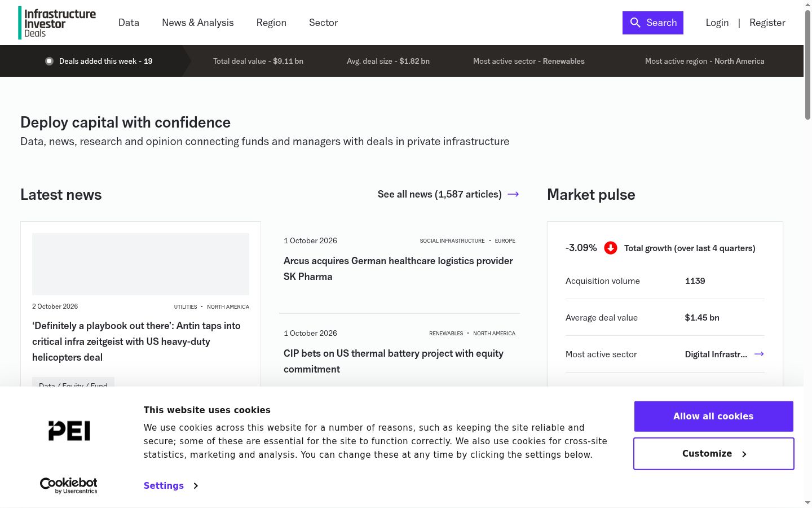Click the Infrastructure Investor Deals logo
The height and width of the screenshot is (508, 812).
pyautogui.click(x=57, y=23)
